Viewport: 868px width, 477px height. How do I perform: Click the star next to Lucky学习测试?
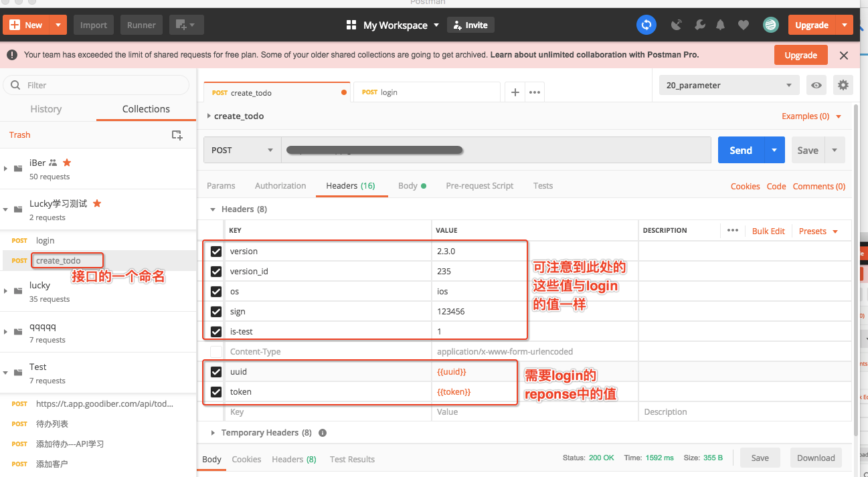(97, 203)
